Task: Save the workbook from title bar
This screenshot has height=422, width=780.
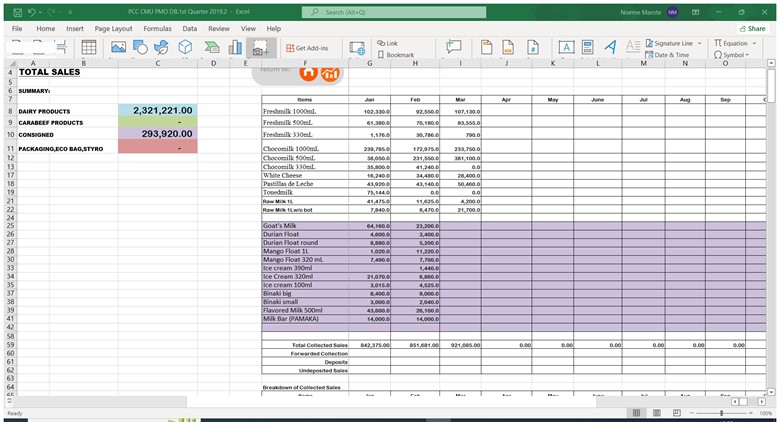Action: (17, 12)
